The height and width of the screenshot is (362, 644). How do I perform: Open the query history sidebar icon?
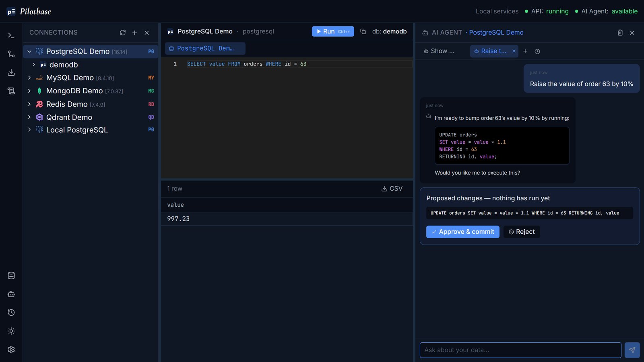11,313
